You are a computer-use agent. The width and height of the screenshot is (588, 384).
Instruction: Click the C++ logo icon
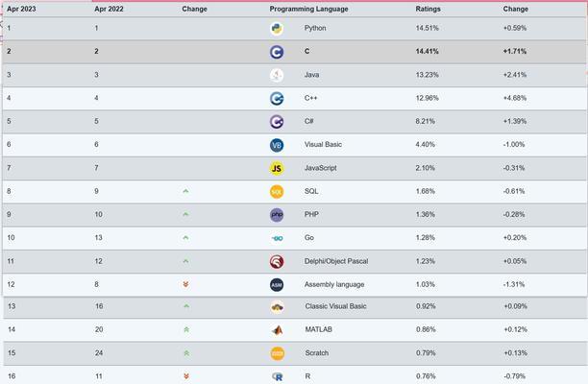(x=277, y=98)
